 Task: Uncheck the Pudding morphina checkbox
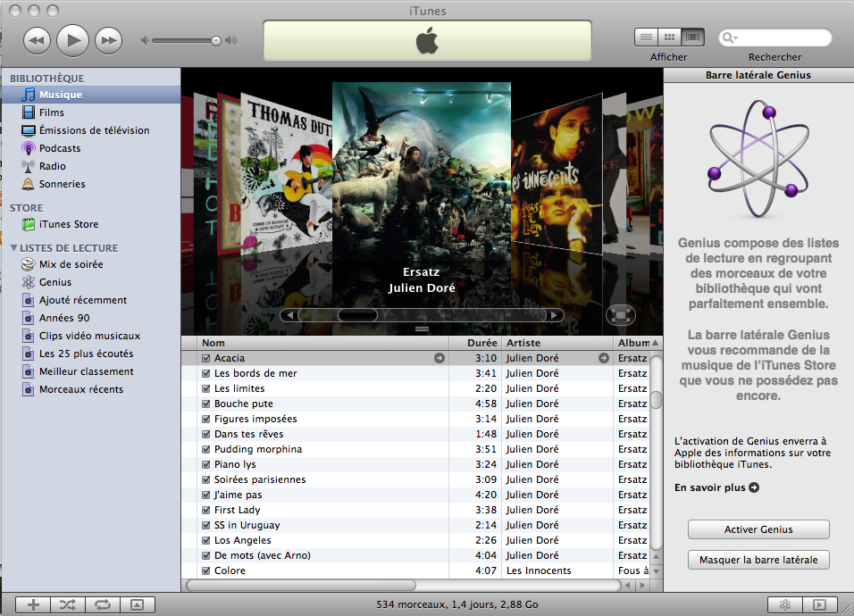(x=205, y=449)
